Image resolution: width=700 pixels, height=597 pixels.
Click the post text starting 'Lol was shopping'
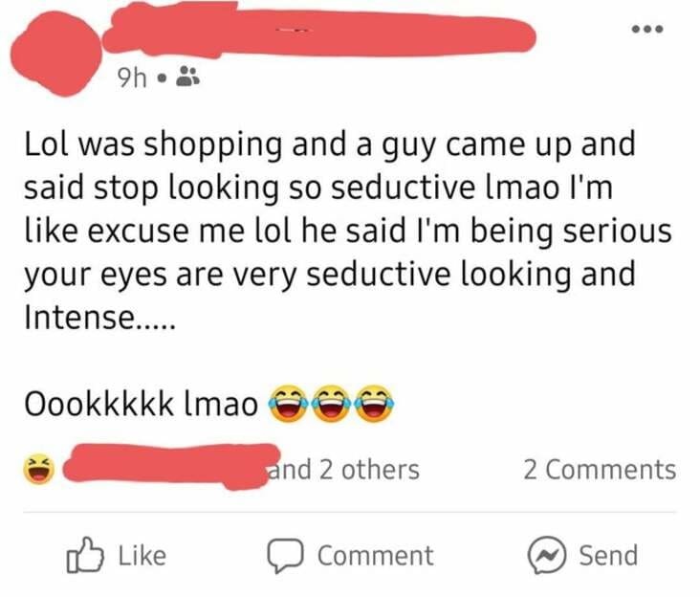coord(348,231)
